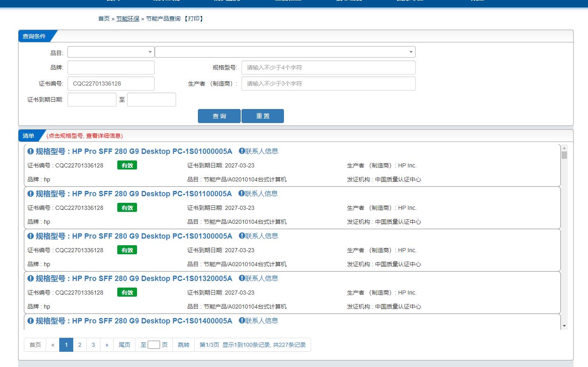
Task: Expand the second wide 品目 dropdown
Action: click(x=285, y=52)
